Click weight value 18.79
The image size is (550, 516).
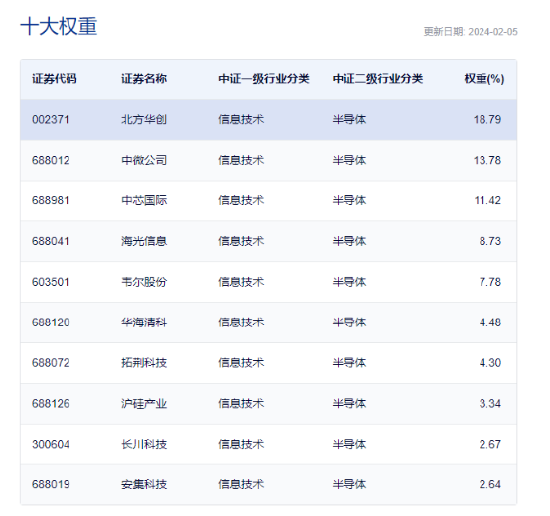click(487, 120)
